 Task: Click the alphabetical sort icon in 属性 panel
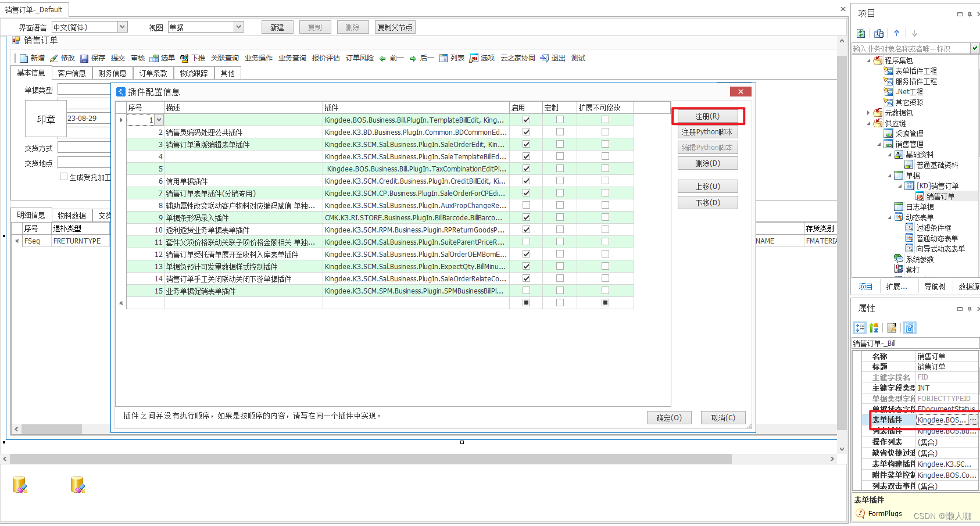coord(874,328)
